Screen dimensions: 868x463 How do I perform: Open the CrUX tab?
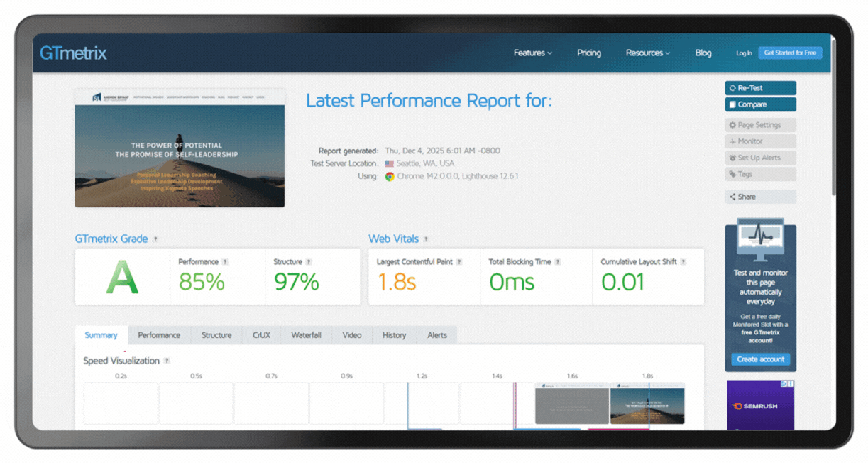click(261, 335)
